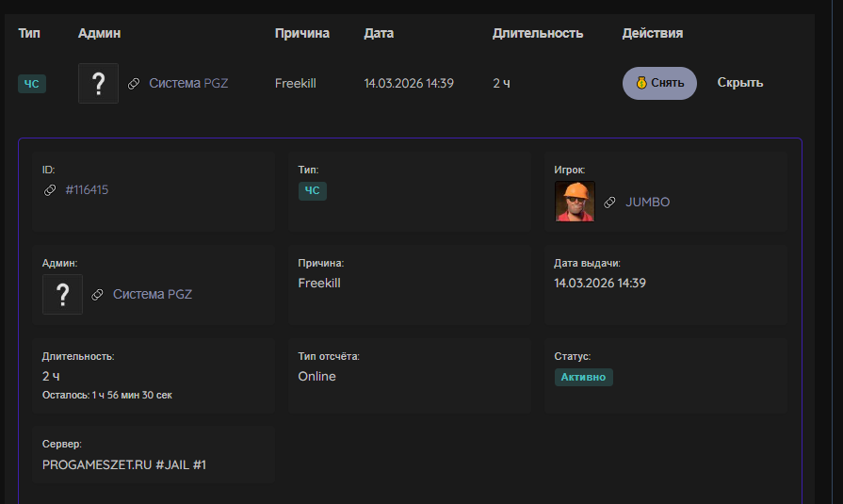Click link icon beside Система PGZ in Админ card
The height and width of the screenshot is (504, 843).
[98, 295]
